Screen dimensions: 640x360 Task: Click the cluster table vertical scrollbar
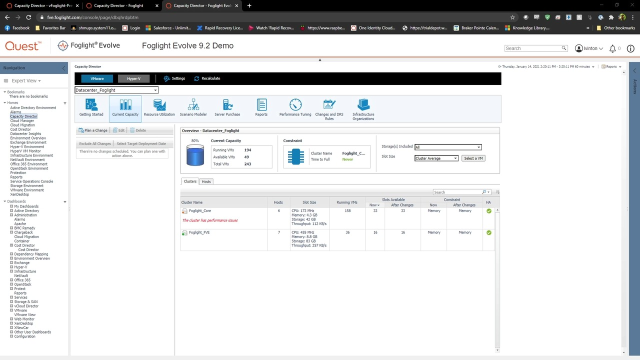(x=497, y=280)
